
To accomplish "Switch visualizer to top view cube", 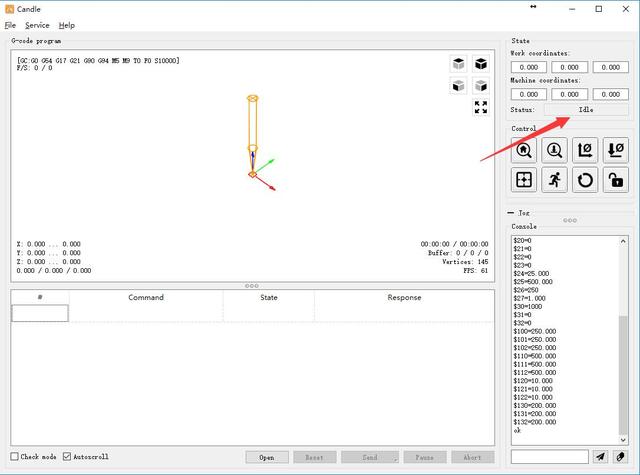I will [x=458, y=64].
